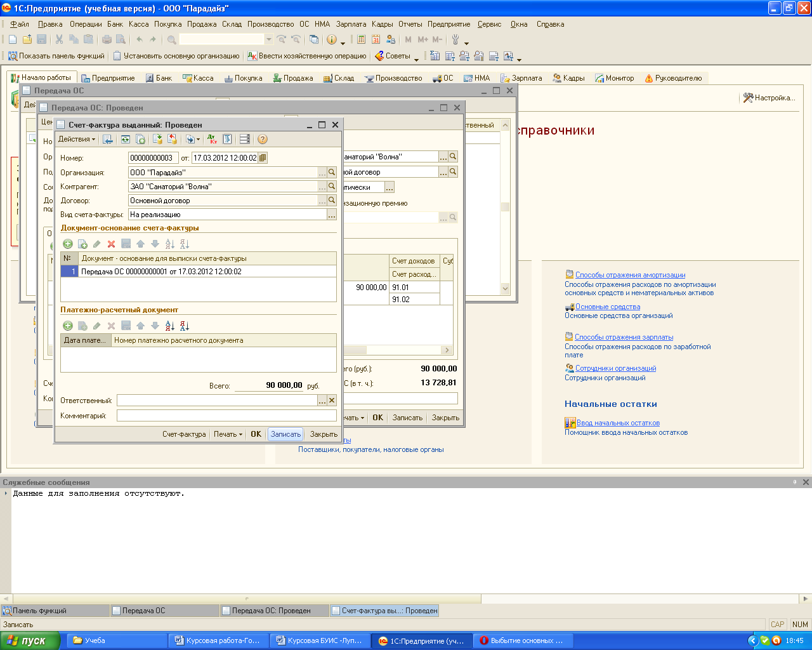812x650 pixels.
Task: Open the Зарплата menu in the menu bar
Action: 351,24
